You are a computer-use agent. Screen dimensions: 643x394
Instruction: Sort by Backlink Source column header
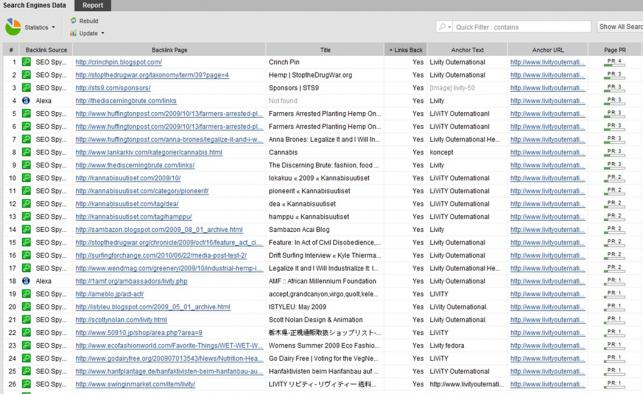pos(46,50)
